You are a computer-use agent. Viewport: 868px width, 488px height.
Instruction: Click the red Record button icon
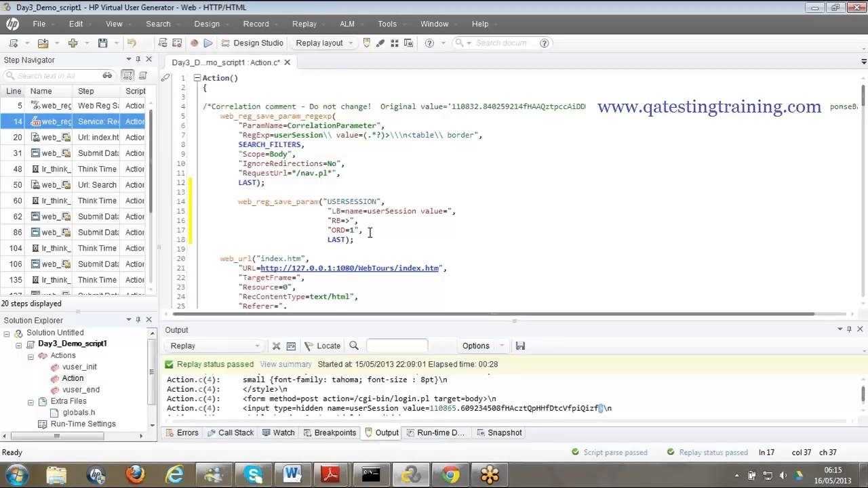(194, 43)
